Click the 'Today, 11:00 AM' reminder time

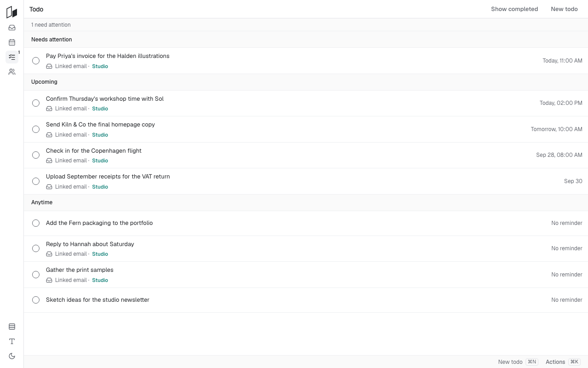(x=562, y=61)
